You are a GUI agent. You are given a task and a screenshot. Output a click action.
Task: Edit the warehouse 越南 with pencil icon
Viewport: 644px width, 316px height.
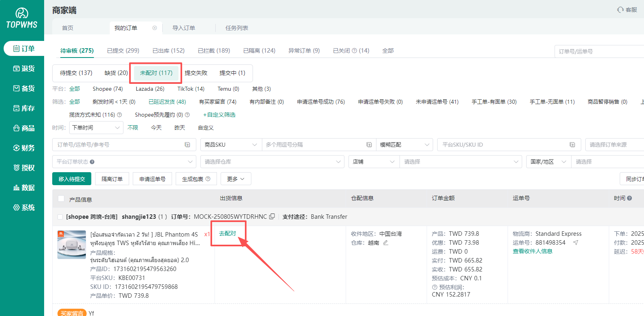(x=386, y=243)
